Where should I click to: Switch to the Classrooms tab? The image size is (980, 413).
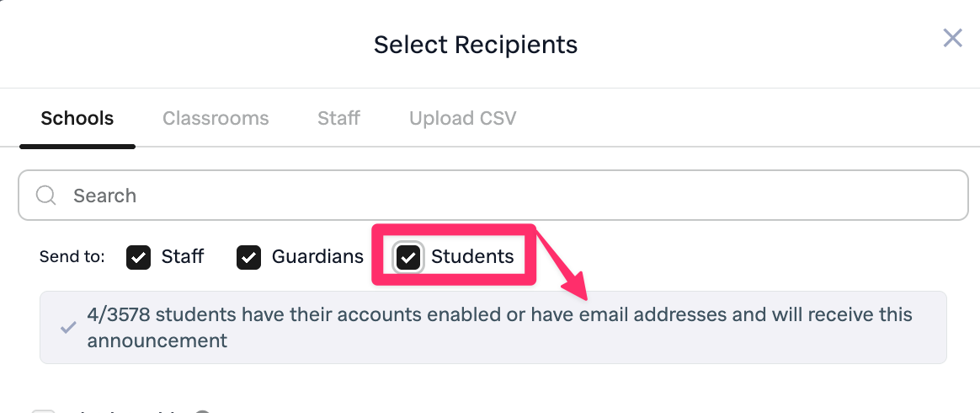click(216, 118)
